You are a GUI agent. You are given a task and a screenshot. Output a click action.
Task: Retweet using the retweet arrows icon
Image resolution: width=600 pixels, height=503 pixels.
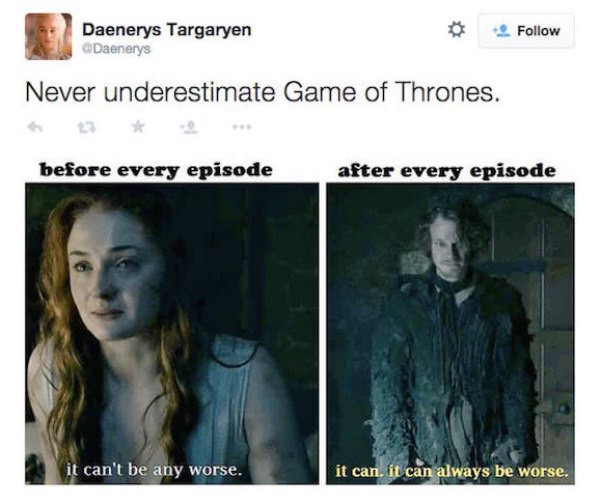tap(87, 127)
